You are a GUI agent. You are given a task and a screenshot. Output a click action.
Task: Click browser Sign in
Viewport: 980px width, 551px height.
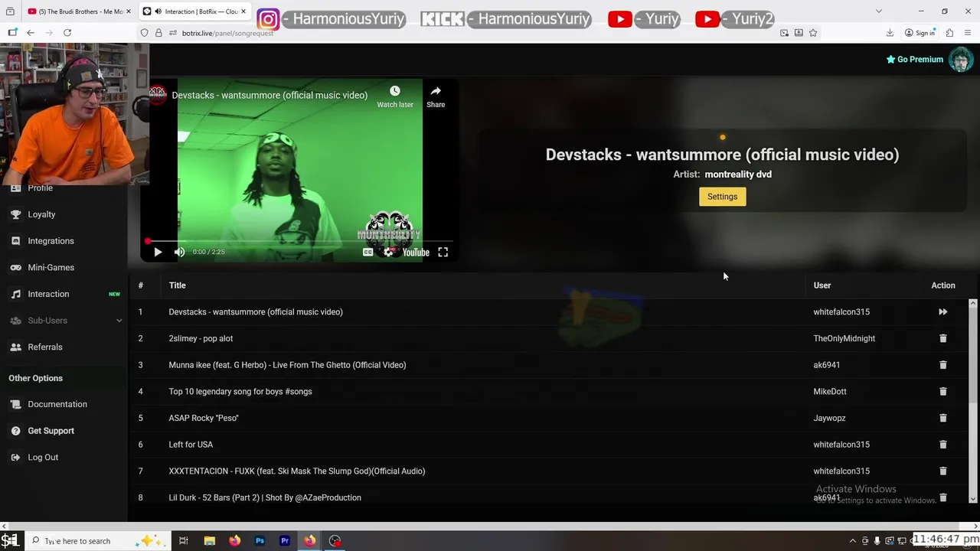(x=920, y=33)
